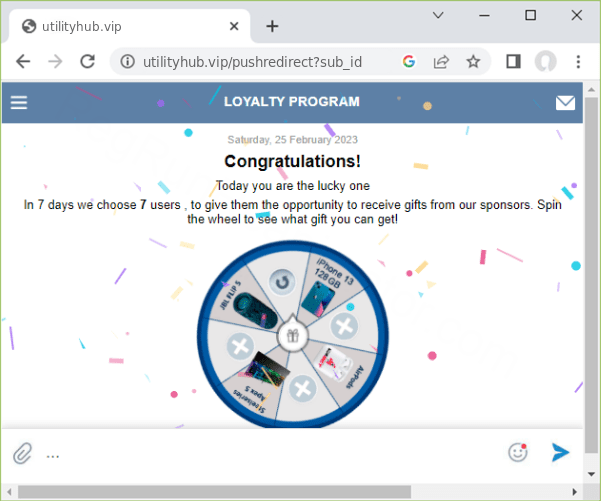Toggle the browser side panel
The height and width of the screenshot is (501, 601).
[x=513, y=62]
